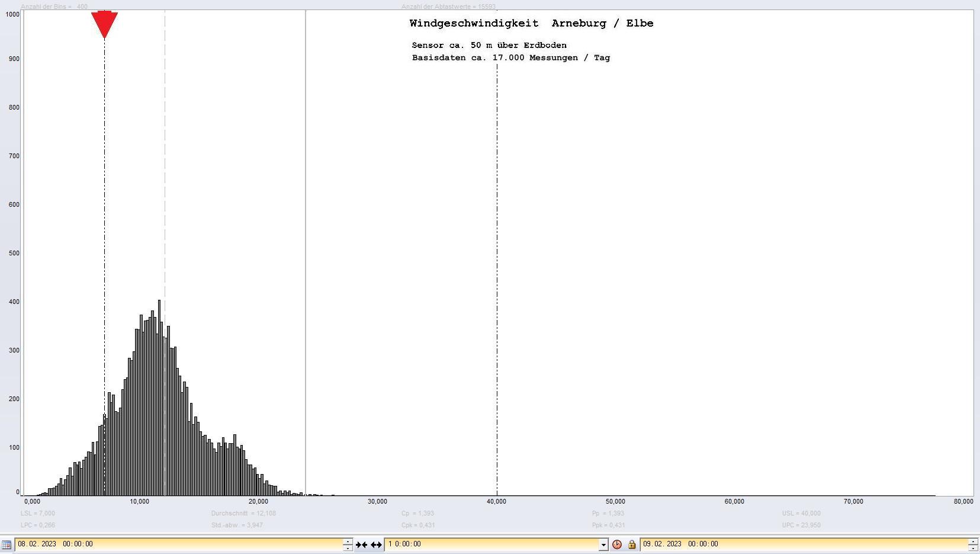This screenshot has height=554, width=980.
Task: Click the red clock icon
Action: coord(617,545)
